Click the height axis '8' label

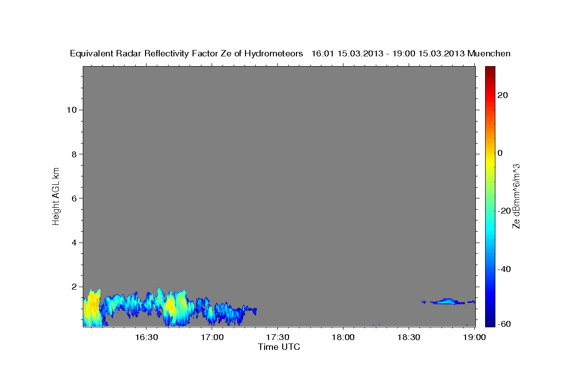click(x=75, y=154)
